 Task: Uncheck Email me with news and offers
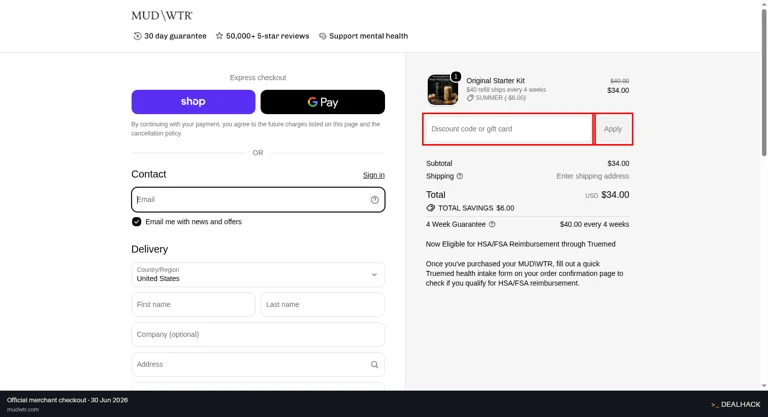tap(136, 221)
